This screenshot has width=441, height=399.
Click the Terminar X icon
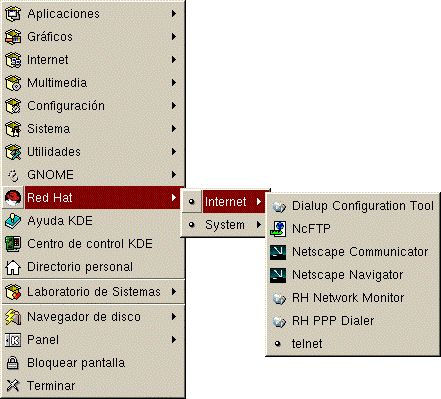tap(13, 386)
